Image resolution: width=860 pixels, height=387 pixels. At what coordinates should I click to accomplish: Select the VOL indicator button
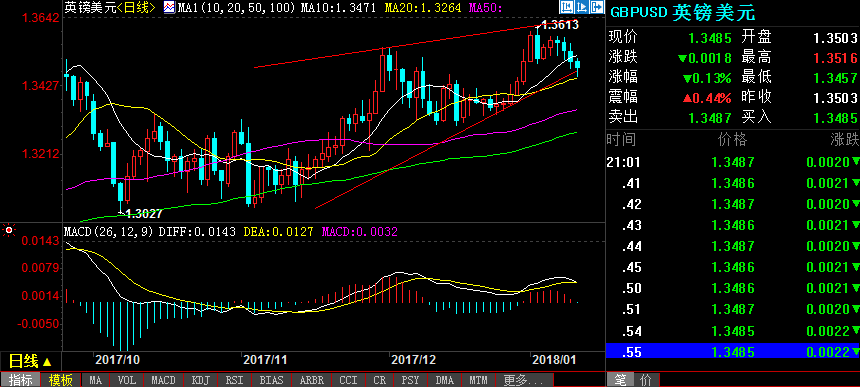pyautogui.click(x=126, y=380)
